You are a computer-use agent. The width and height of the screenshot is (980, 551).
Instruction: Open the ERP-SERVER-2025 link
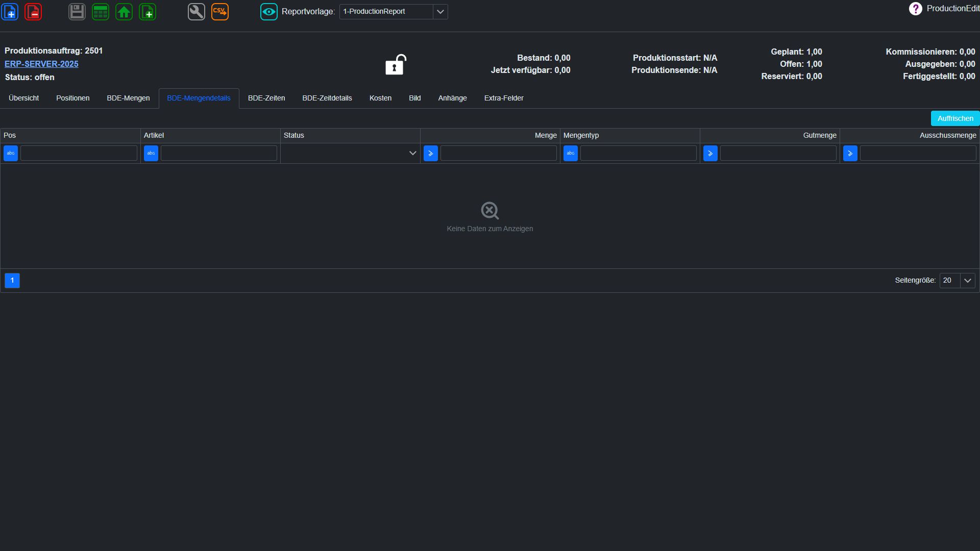(41, 64)
